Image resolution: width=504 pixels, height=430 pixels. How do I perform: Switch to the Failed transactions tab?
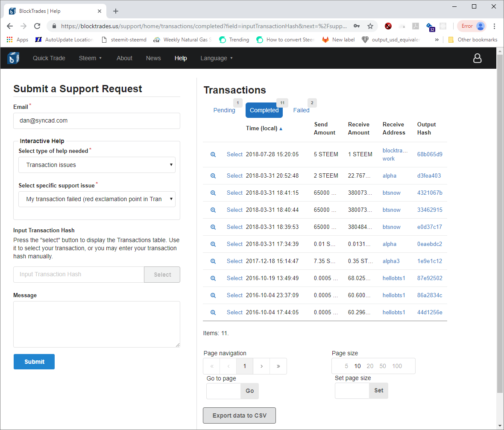(301, 110)
